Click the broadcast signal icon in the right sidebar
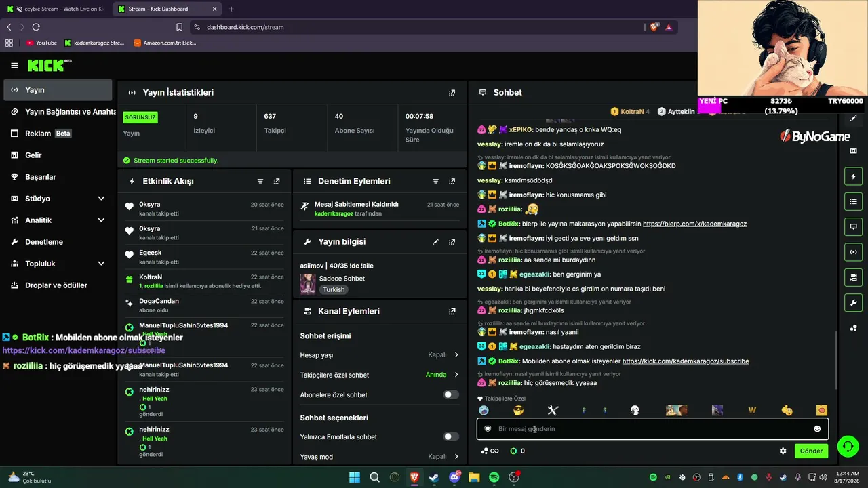Screen dimensions: 868x488 tap(853, 252)
